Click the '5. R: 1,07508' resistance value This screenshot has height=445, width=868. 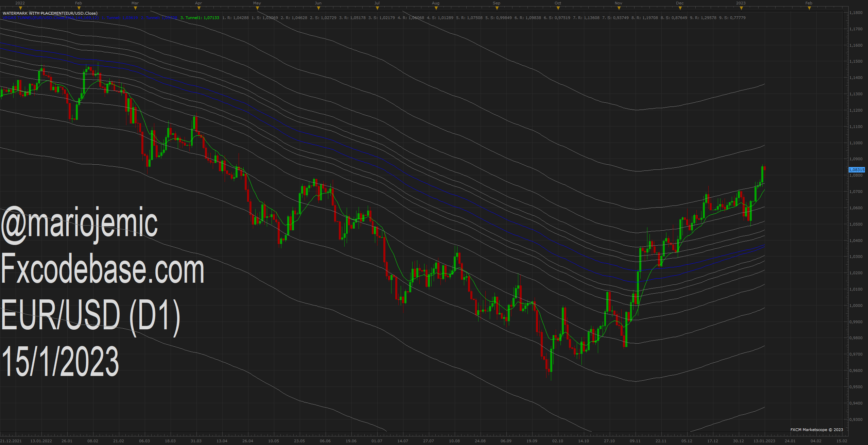tap(469, 18)
